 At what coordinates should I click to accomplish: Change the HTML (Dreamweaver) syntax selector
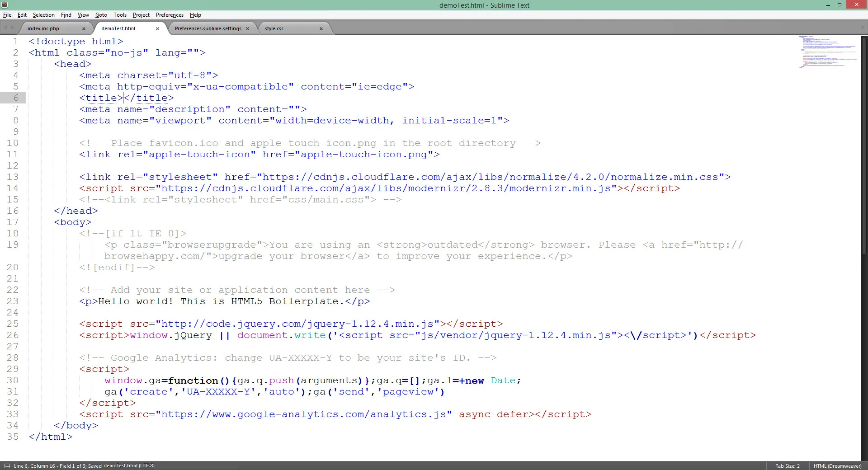coord(838,466)
